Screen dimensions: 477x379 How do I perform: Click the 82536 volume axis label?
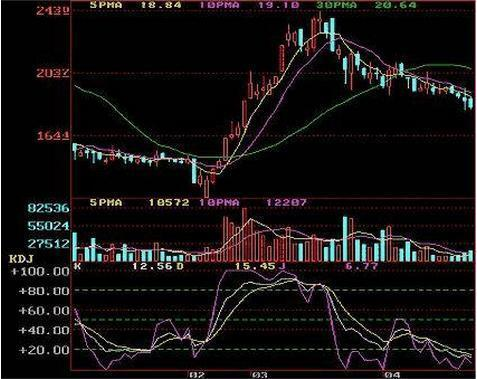point(49,208)
